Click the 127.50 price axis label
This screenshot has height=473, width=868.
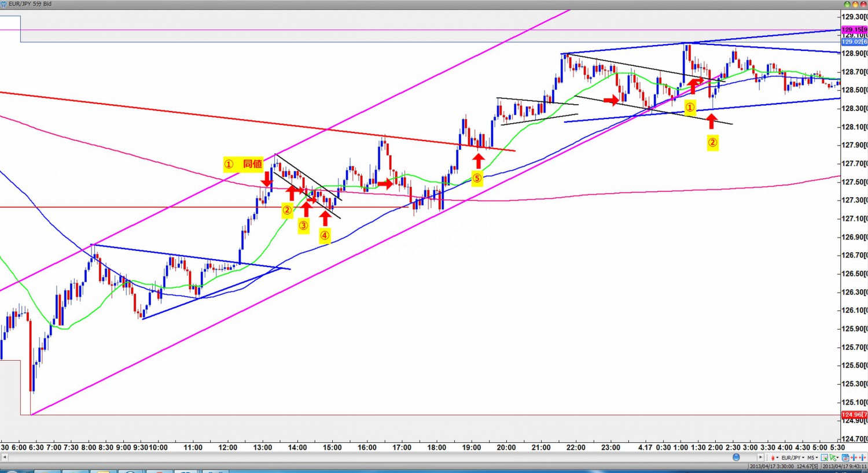coord(854,182)
